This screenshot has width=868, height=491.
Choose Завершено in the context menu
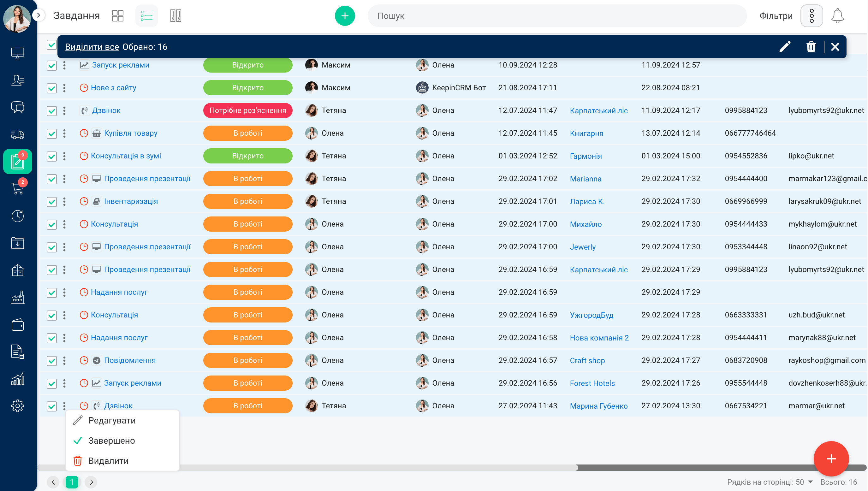(x=122, y=441)
